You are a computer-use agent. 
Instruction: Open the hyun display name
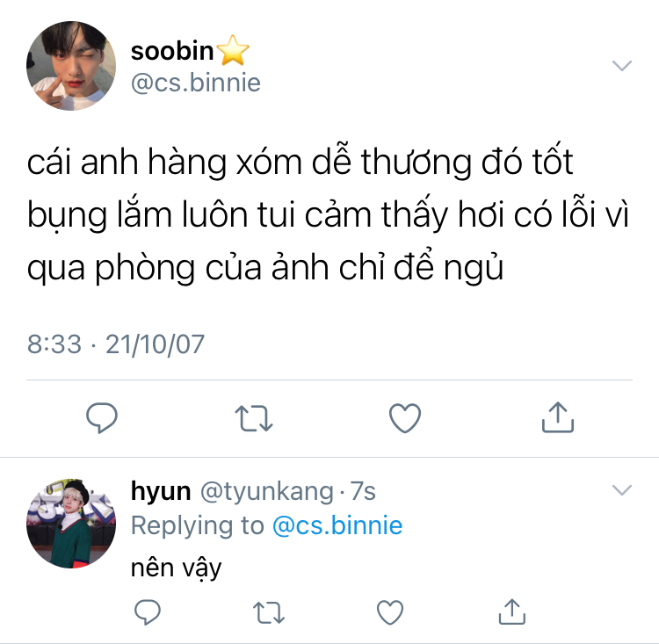click(161, 490)
